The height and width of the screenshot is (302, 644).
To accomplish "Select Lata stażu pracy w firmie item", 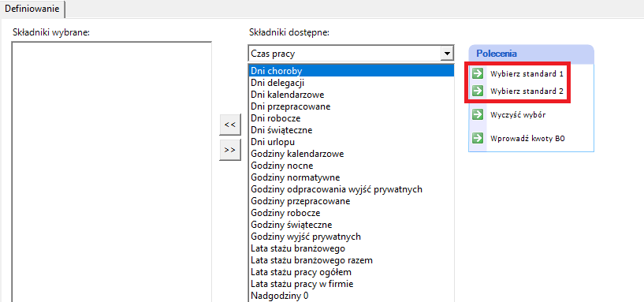I will pos(351,285).
